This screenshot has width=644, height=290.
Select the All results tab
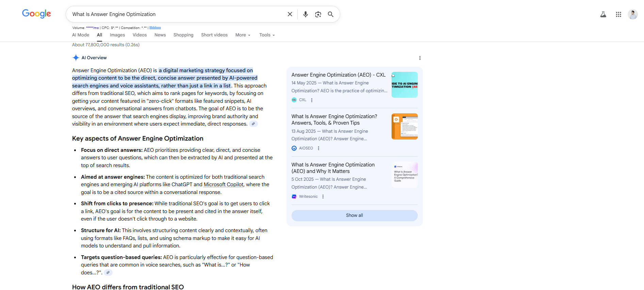coord(99,35)
